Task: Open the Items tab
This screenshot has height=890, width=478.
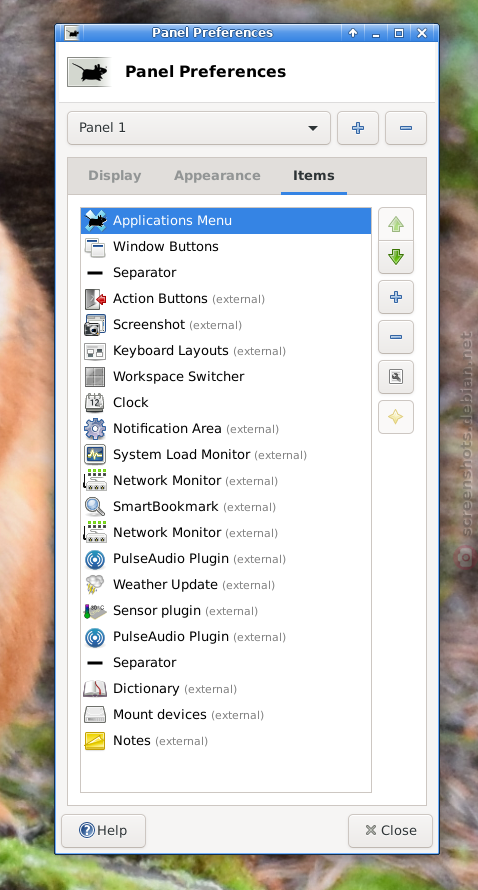Action: click(x=313, y=176)
